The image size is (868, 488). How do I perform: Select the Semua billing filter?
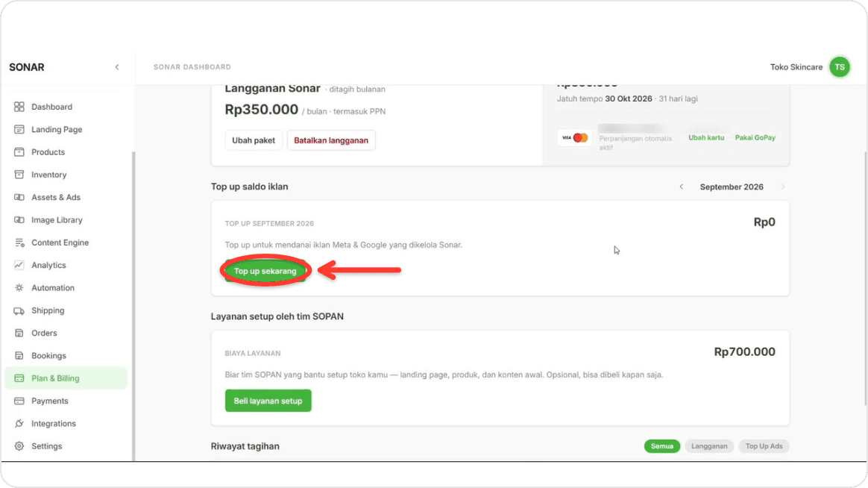661,446
